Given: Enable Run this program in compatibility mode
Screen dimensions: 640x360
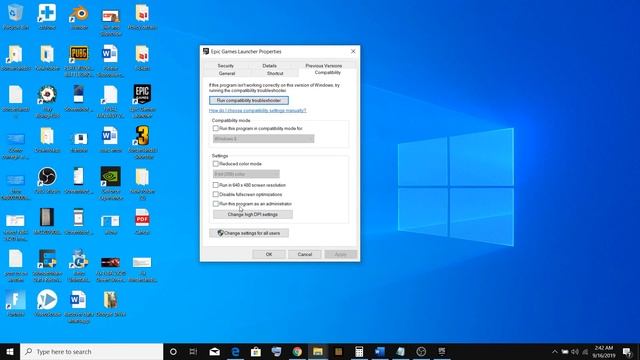Looking at the screenshot, I should click(x=216, y=128).
